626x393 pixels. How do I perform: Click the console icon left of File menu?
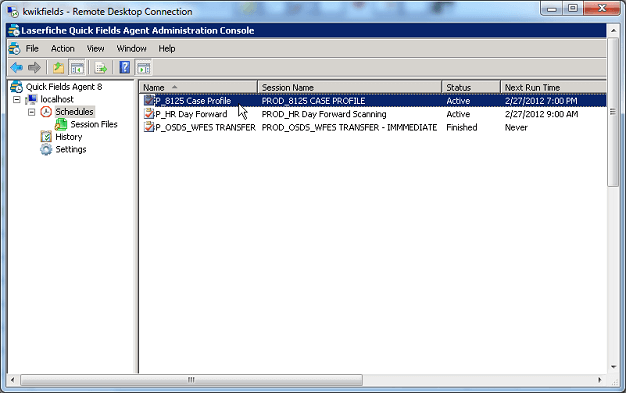pos(14,48)
